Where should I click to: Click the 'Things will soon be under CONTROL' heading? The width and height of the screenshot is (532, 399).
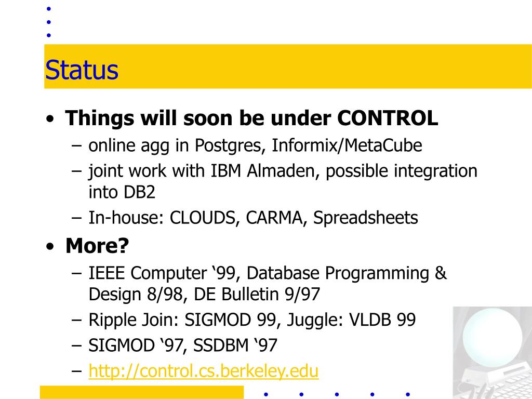(251, 118)
